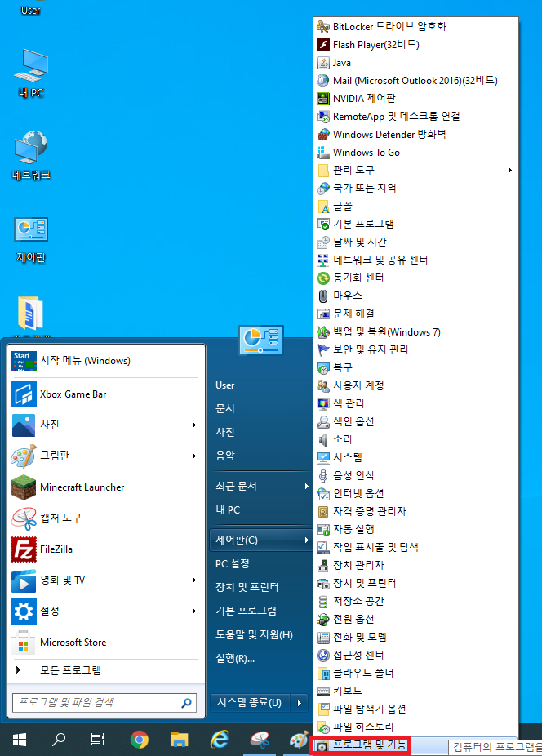Open NVIDIA 제어판 icon

323,98
